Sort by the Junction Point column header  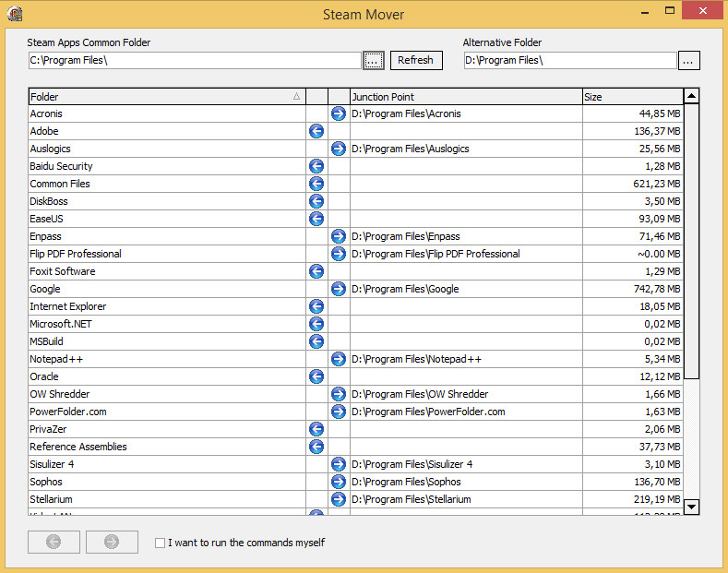pos(466,97)
